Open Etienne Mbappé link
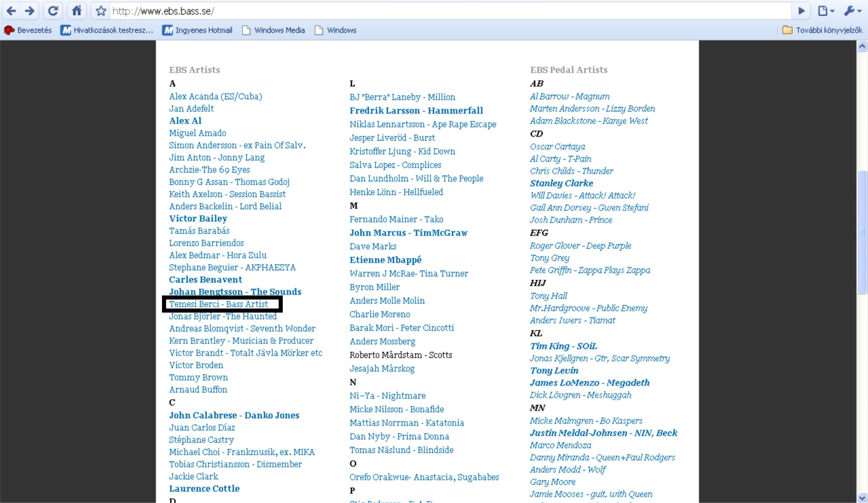The width and height of the screenshot is (868, 503). tap(386, 260)
